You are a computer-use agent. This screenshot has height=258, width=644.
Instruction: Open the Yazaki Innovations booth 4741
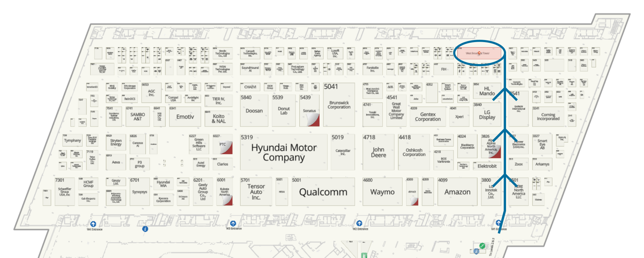point(372,115)
